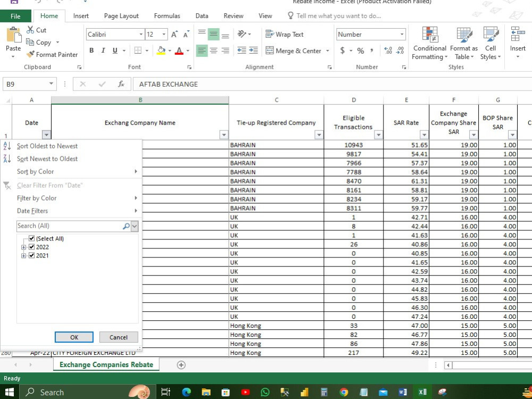The width and height of the screenshot is (532, 399).
Task: Open Windows Start menu
Action: click(x=10, y=392)
